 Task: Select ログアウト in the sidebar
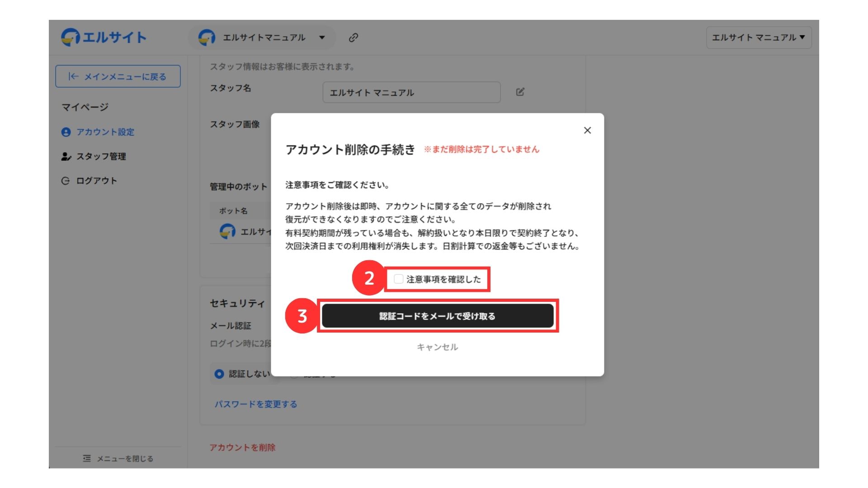tap(96, 181)
